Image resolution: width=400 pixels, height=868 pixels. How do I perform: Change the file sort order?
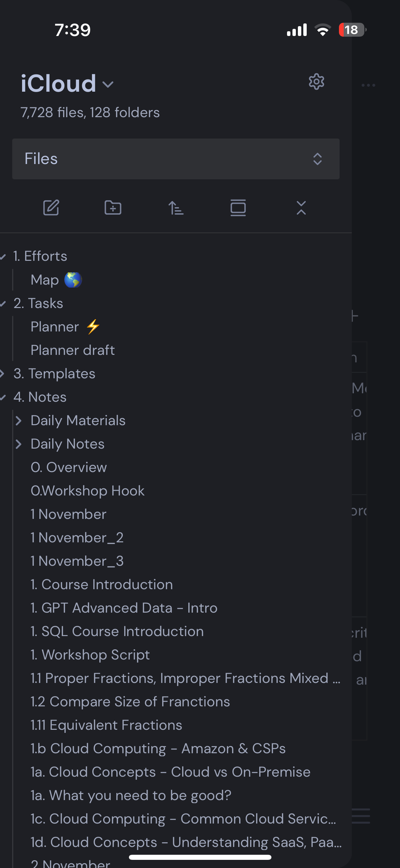pos(176,208)
